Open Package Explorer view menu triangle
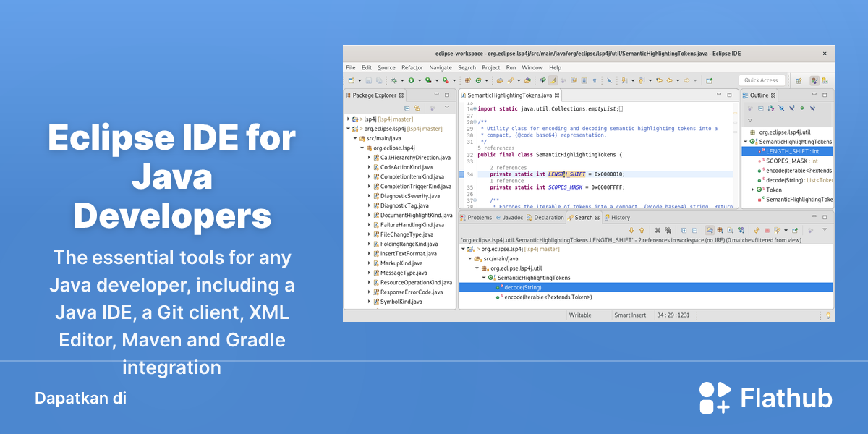 447,107
